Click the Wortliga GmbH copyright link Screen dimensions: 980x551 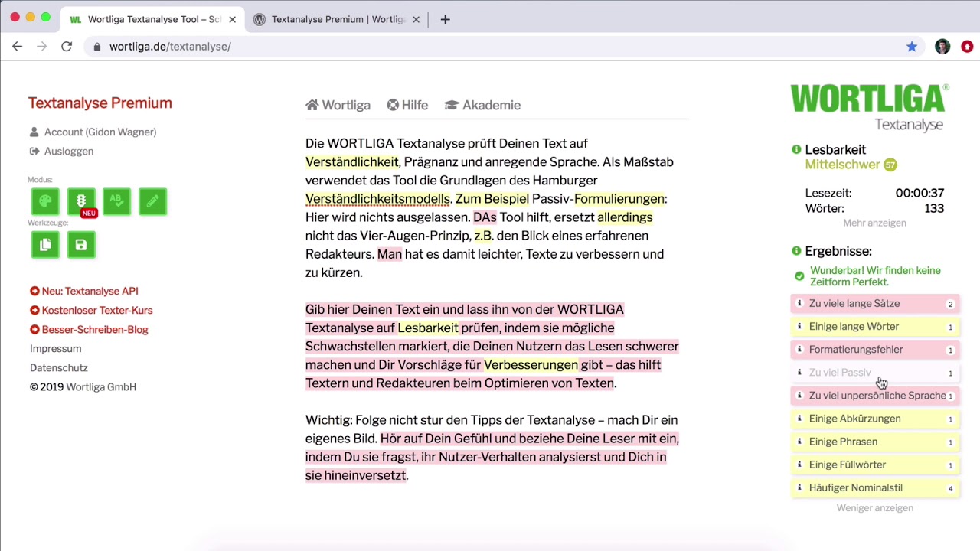click(x=101, y=386)
